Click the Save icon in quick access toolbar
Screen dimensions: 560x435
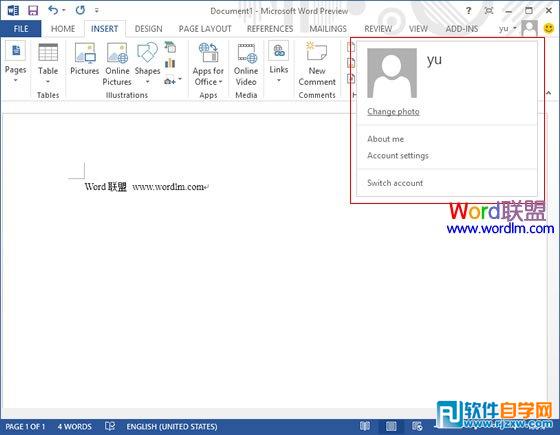[x=33, y=10]
